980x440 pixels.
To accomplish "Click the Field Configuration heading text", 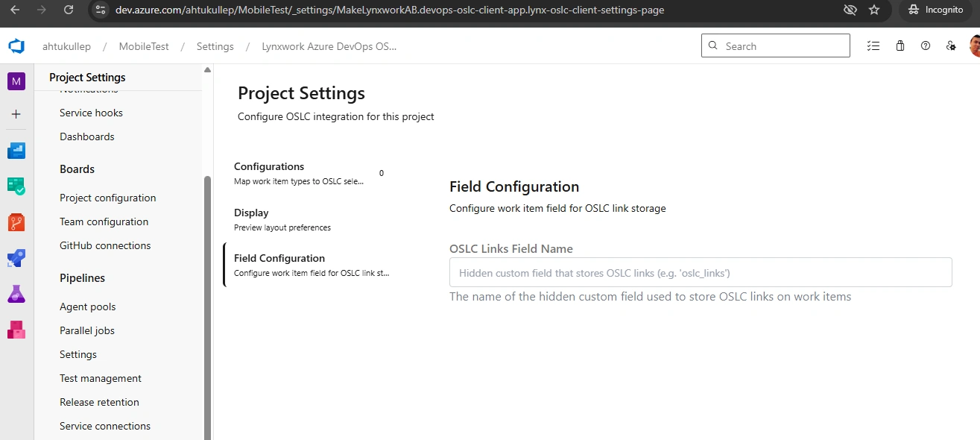I will tap(514, 186).
